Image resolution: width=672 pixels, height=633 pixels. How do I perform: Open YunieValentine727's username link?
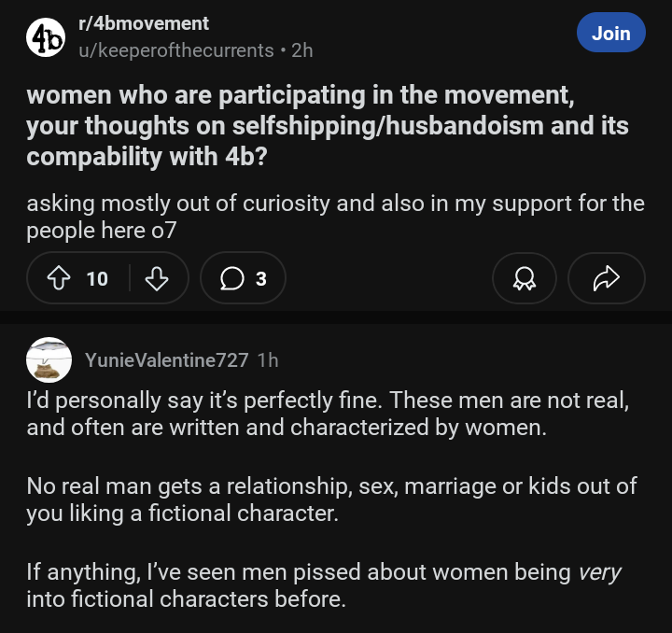(x=166, y=359)
